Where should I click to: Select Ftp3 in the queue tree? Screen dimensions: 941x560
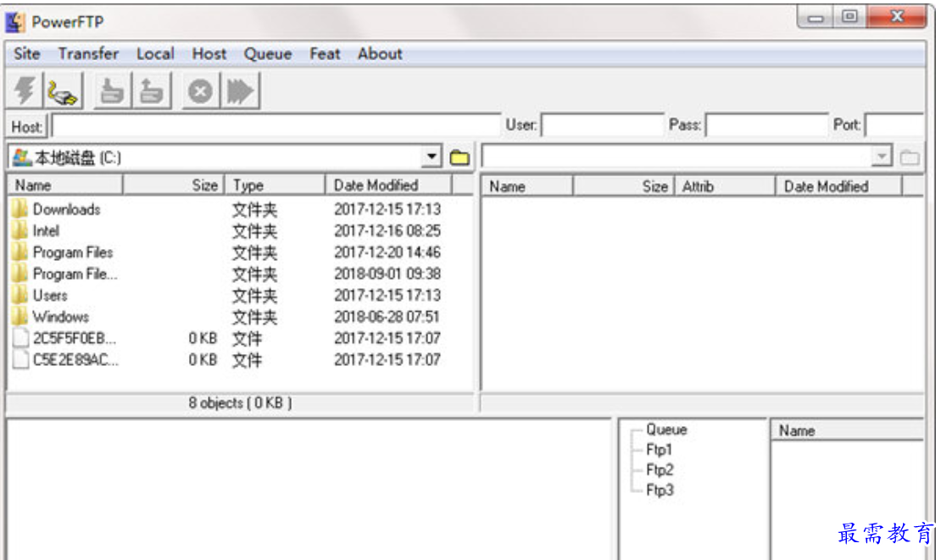(660, 491)
